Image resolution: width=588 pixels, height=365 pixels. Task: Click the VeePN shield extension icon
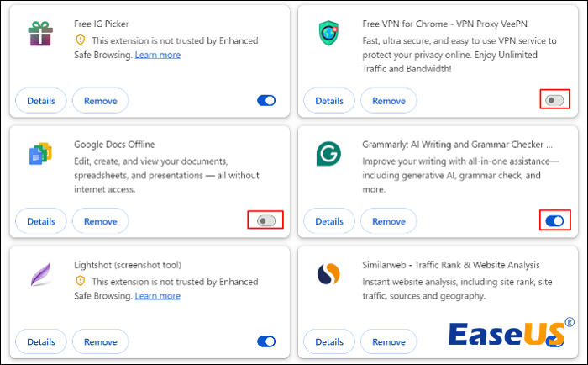tap(328, 34)
